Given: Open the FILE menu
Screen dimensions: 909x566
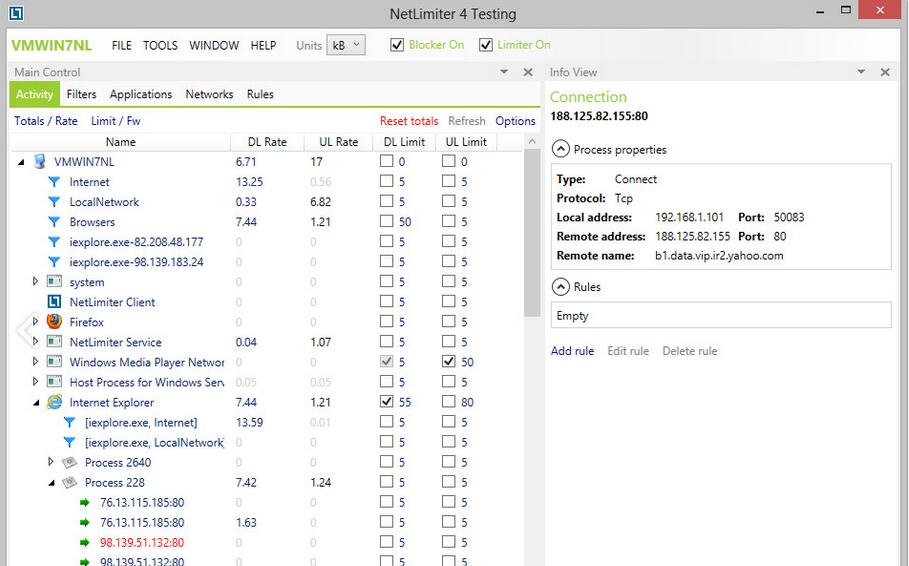Looking at the screenshot, I should pos(122,45).
